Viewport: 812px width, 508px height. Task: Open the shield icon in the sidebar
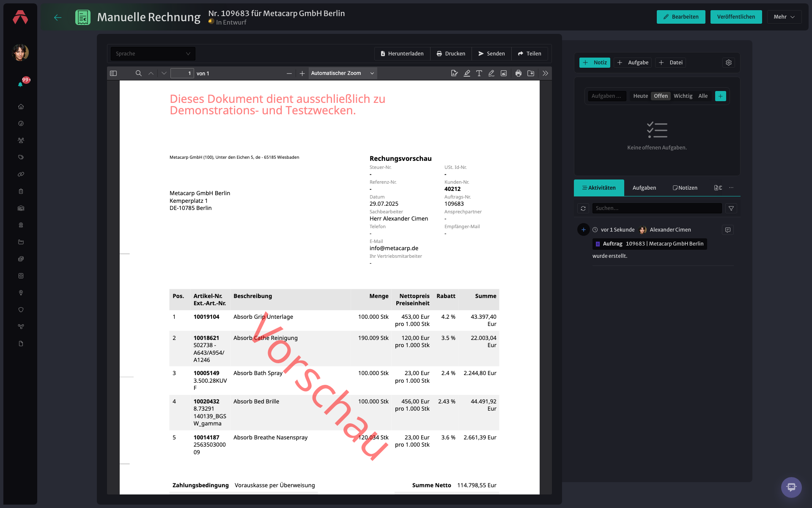coord(21,310)
